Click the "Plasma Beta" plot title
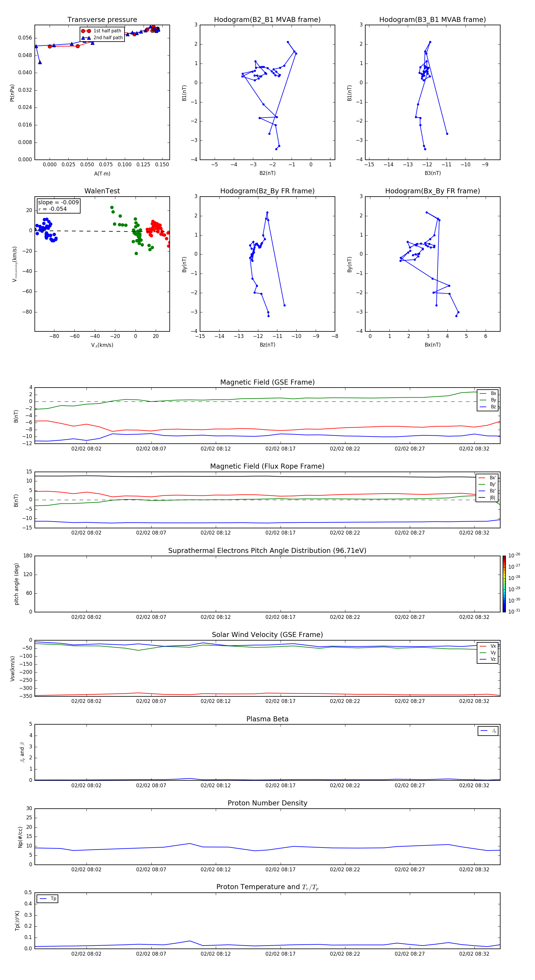The height and width of the screenshot is (980, 535). tap(267, 719)
